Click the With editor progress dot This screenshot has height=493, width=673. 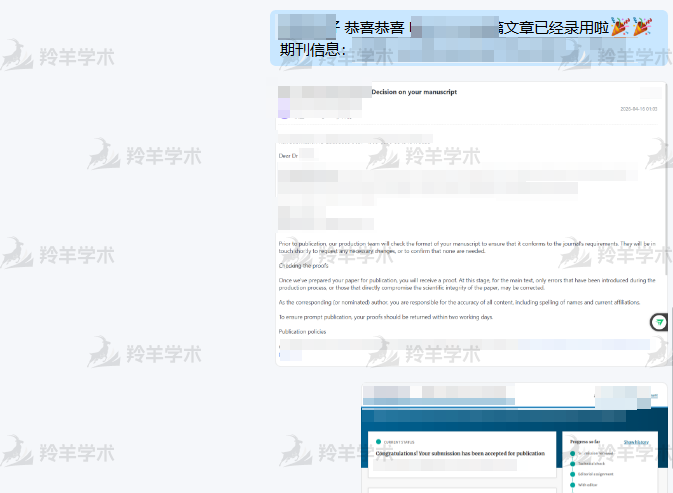[572, 485]
